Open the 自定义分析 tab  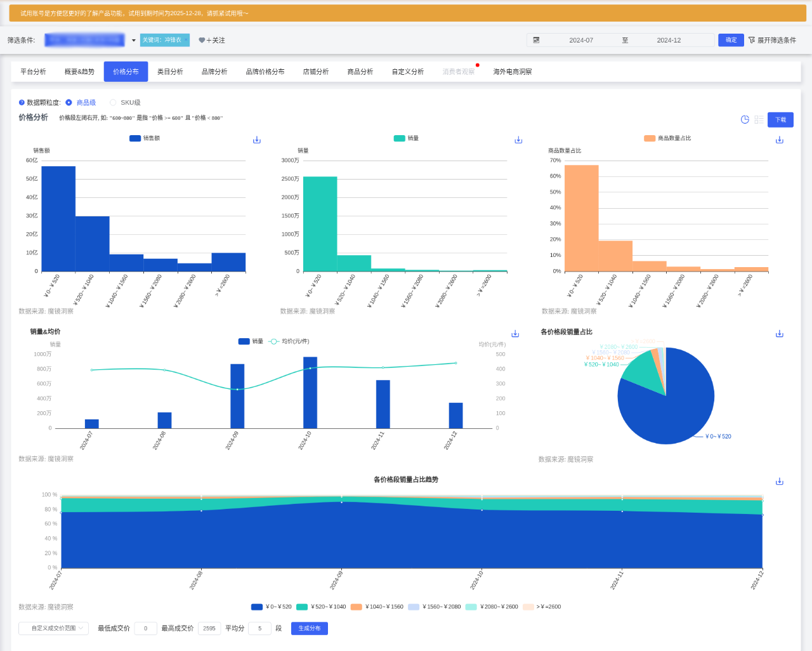tap(408, 72)
